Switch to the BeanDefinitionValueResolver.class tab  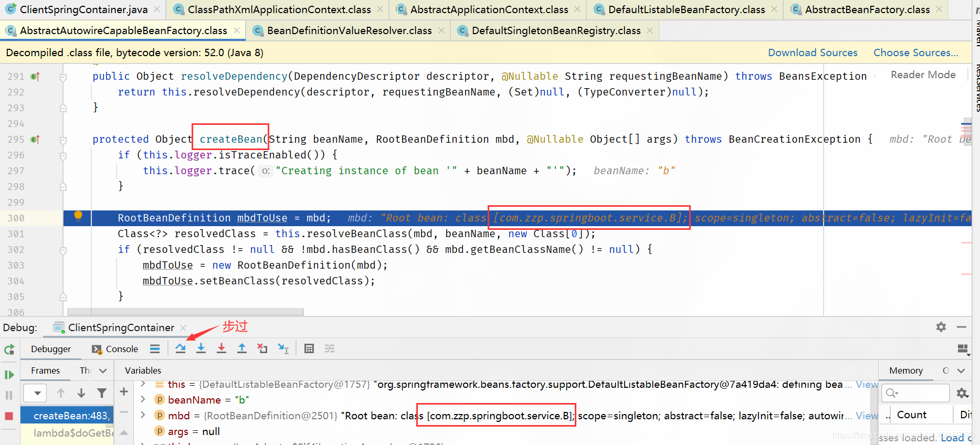349,30
